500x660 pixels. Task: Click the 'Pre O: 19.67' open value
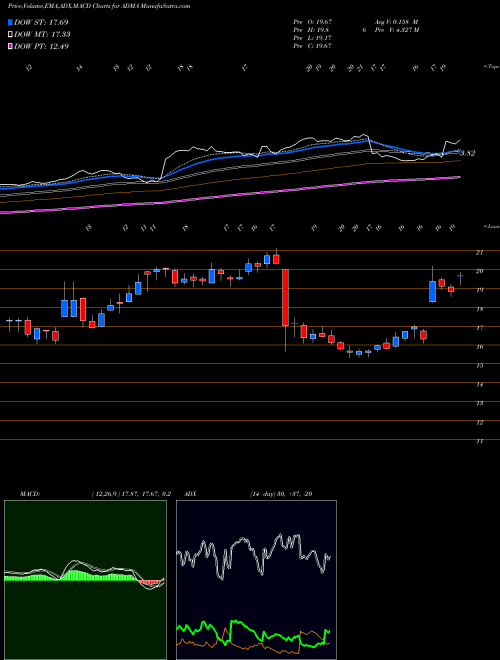click(312, 22)
